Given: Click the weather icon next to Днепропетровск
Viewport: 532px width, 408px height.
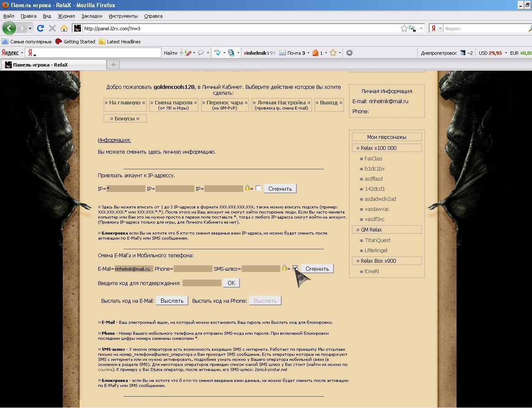Looking at the screenshot, I should [x=462, y=53].
